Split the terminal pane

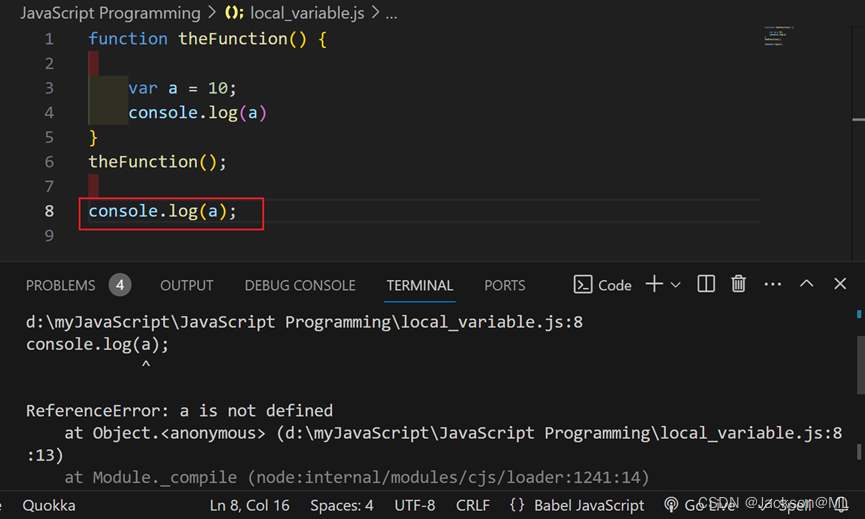click(x=706, y=285)
